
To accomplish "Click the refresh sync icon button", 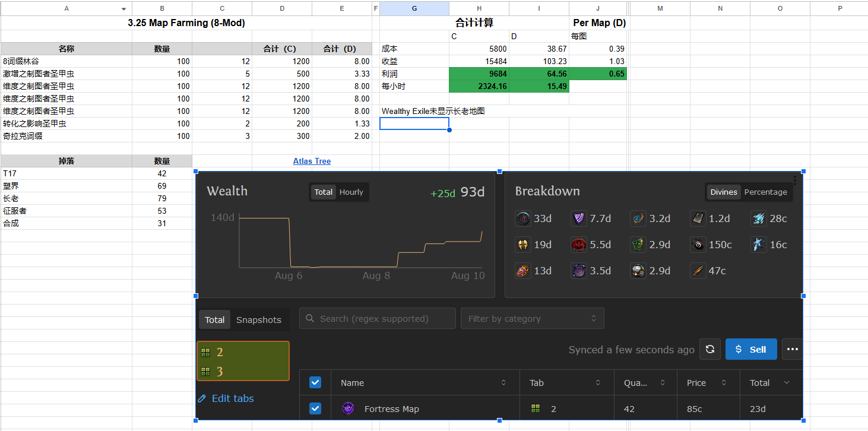I will 709,349.
